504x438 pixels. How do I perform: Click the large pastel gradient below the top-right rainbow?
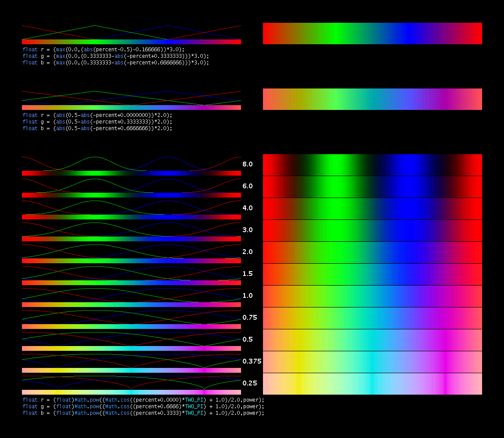pos(372,99)
